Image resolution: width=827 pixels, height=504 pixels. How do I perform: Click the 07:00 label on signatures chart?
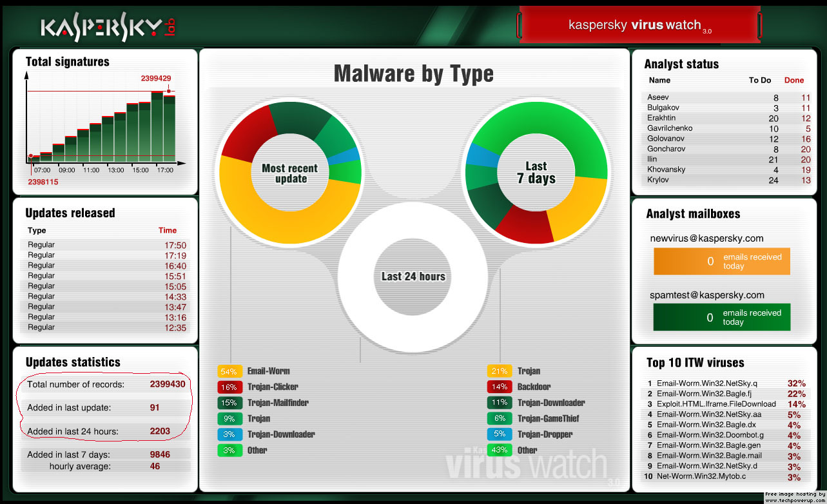(x=42, y=171)
